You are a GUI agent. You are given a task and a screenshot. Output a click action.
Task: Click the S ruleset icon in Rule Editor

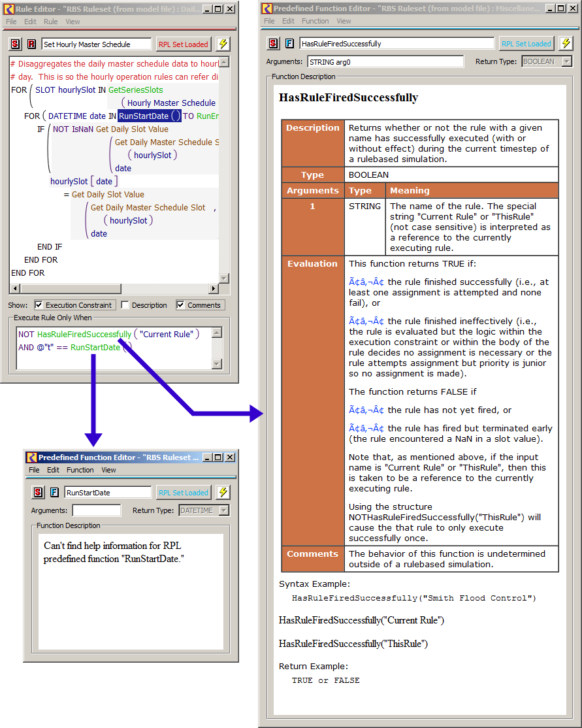[15, 44]
